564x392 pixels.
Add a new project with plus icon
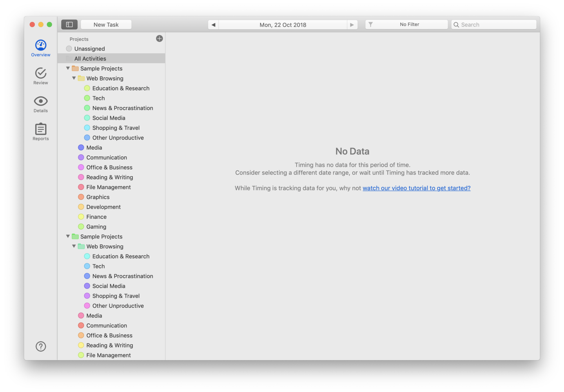click(x=159, y=38)
